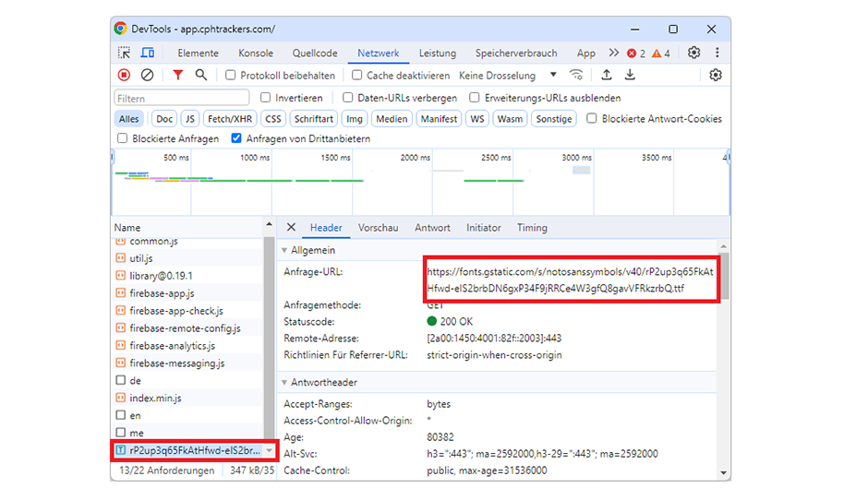Stop recording network log
Image resolution: width=868 pixels, height=488 pixels.
coord(124,75)
